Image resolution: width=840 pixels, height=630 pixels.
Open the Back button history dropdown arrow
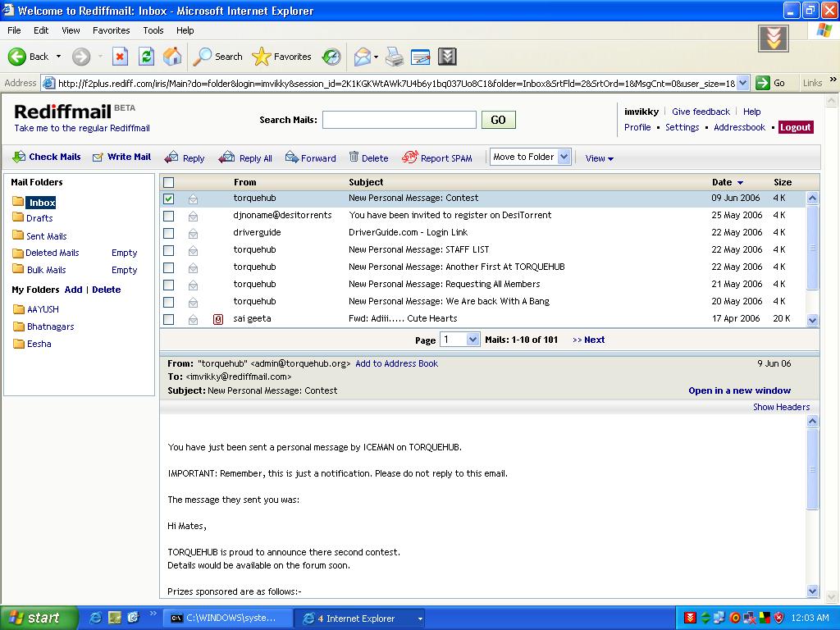58,57
